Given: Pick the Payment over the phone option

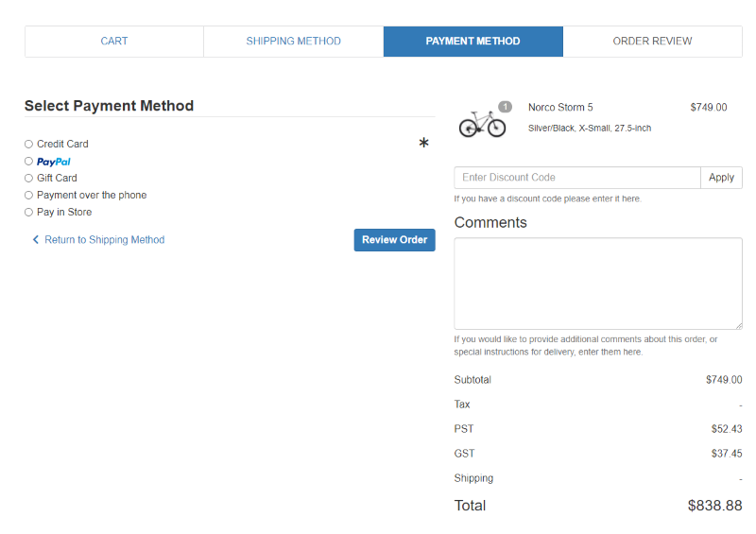Looking at the screenshot, I should [28, 196].
